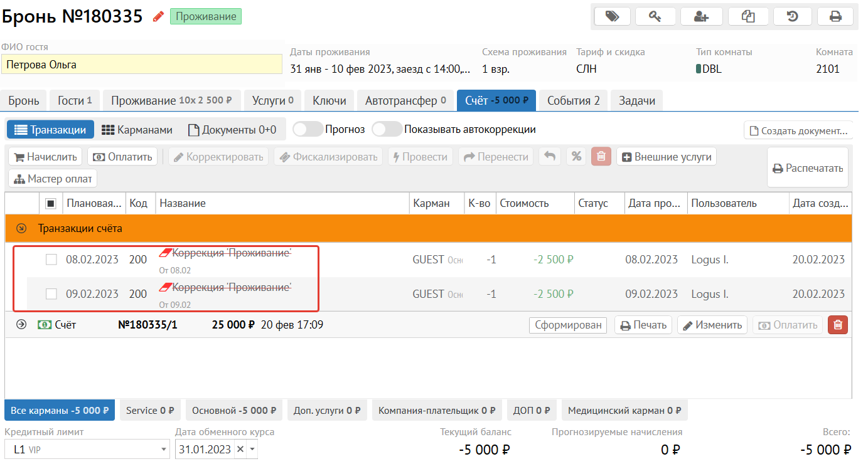The image size is (868, 469).
Task: Collapse the Транзакции счёта group
Action: pos(21,229)
